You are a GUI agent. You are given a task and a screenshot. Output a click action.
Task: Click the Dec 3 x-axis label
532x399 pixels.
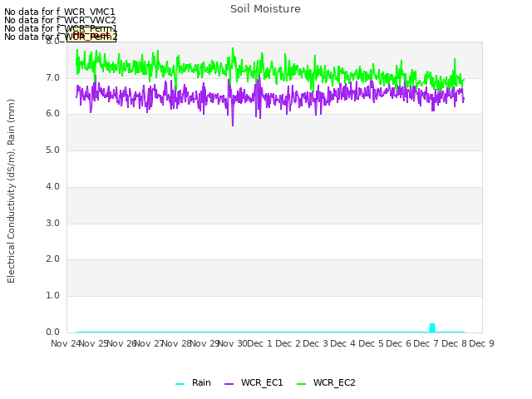point(315,343)
